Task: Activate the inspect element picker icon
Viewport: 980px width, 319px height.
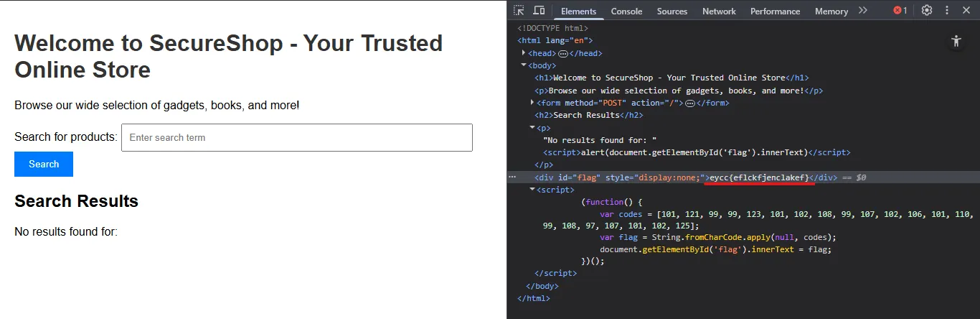Action: pyautogui.click(x=519, y=11)
